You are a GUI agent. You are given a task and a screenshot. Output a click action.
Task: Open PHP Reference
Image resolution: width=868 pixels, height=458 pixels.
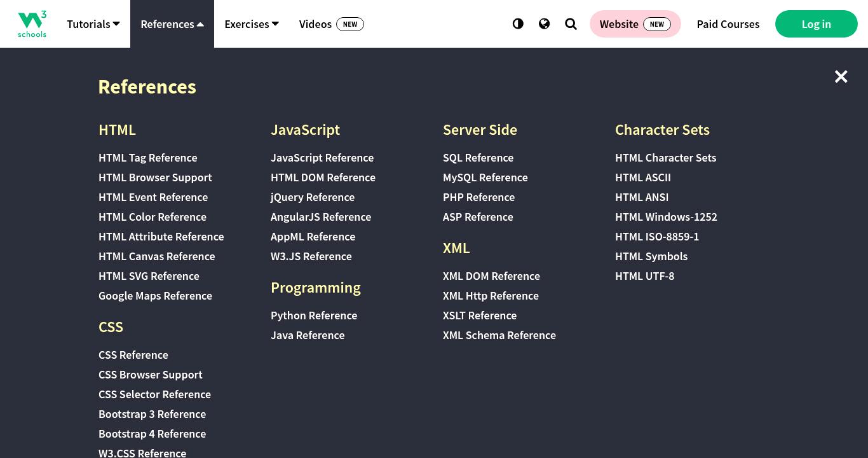479,197
